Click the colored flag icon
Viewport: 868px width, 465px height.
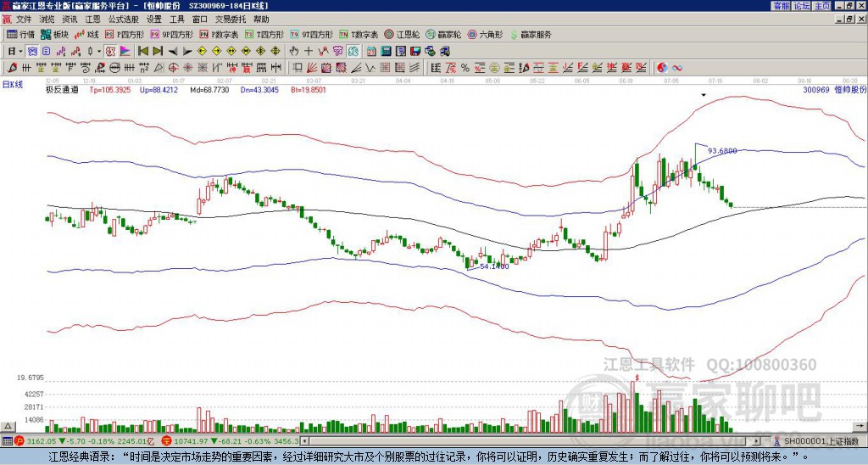click(x=125, y=51)
